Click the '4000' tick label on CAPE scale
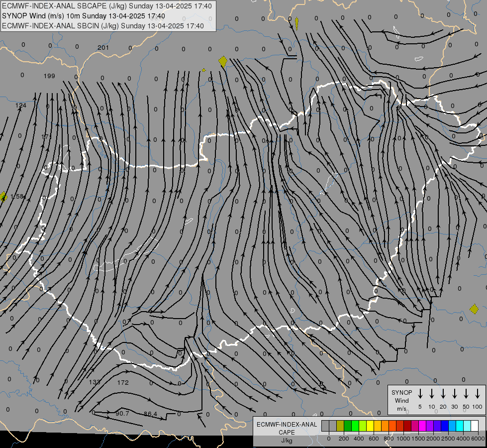The width and height of the screenshot is (487, 448). [x=463, y=439]
